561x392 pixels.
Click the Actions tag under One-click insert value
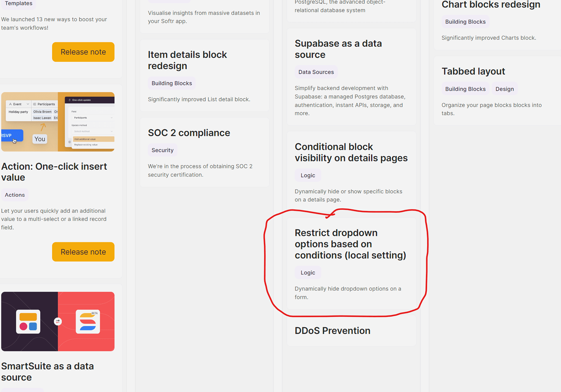pos(14,195)
